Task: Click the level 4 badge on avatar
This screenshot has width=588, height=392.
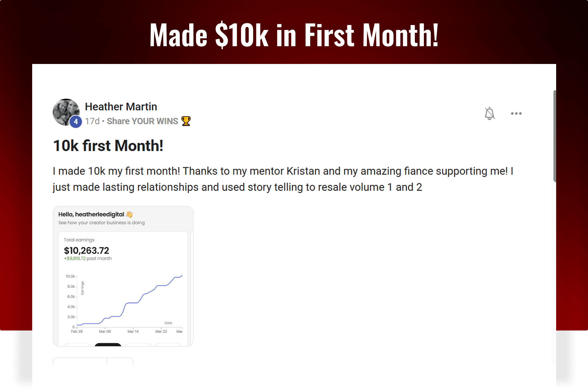Action: point(76,121)
